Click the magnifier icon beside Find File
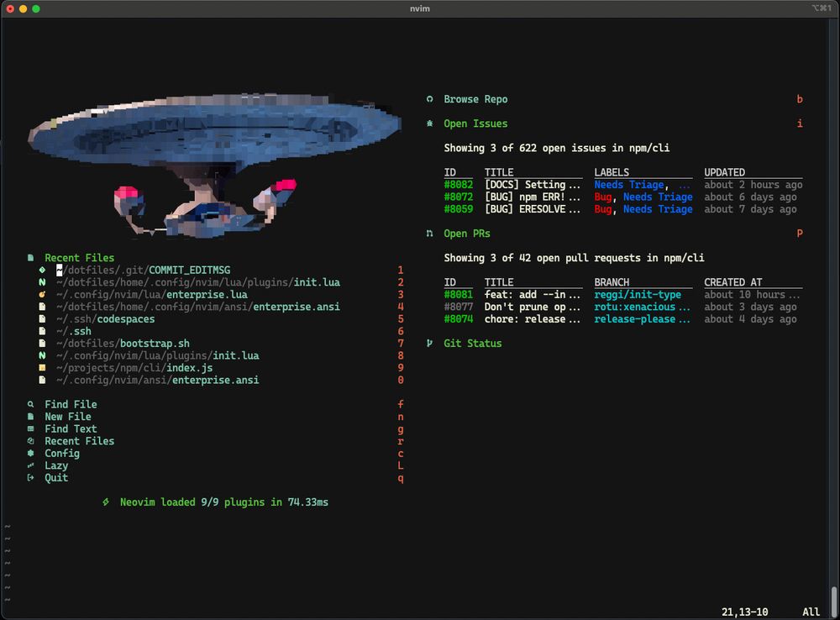840x620 pixels. coord(30,405)
